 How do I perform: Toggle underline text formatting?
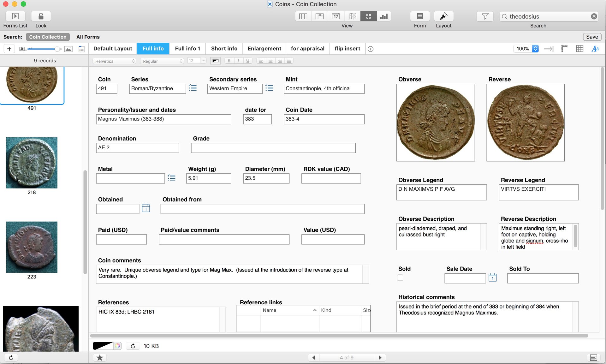click(x=247, y=61)
